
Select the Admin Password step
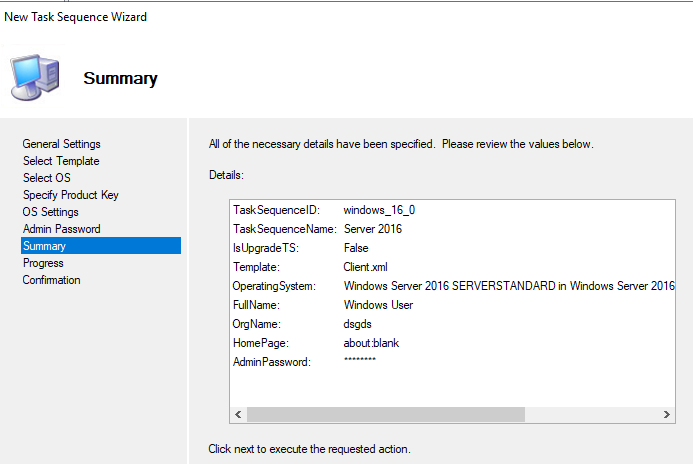click(x=61, y=229)
